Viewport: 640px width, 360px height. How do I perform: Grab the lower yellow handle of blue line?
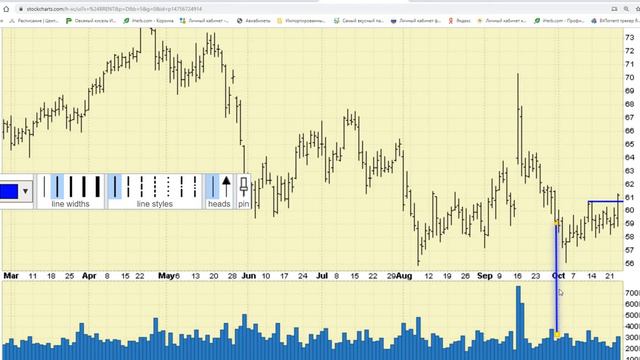tap(557, 335)
